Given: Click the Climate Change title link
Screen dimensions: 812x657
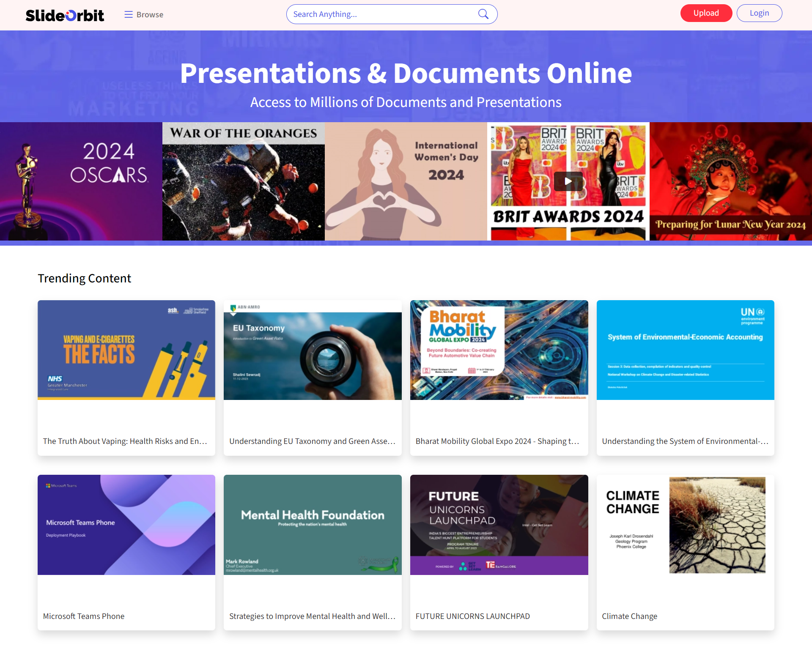Looking at the screenshot, I should pyautogui.click(x=629, y=616).
